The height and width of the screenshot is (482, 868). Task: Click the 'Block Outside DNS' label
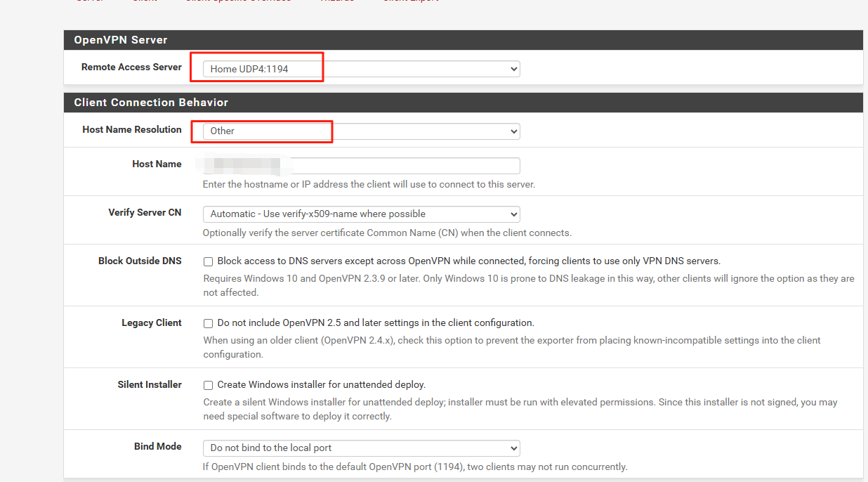pos(140,261)
